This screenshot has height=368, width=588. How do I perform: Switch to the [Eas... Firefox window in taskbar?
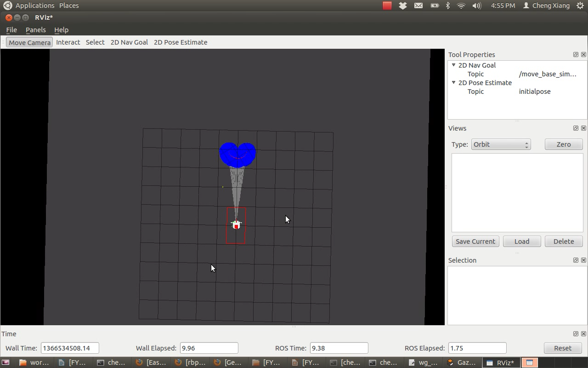(151, 362)
